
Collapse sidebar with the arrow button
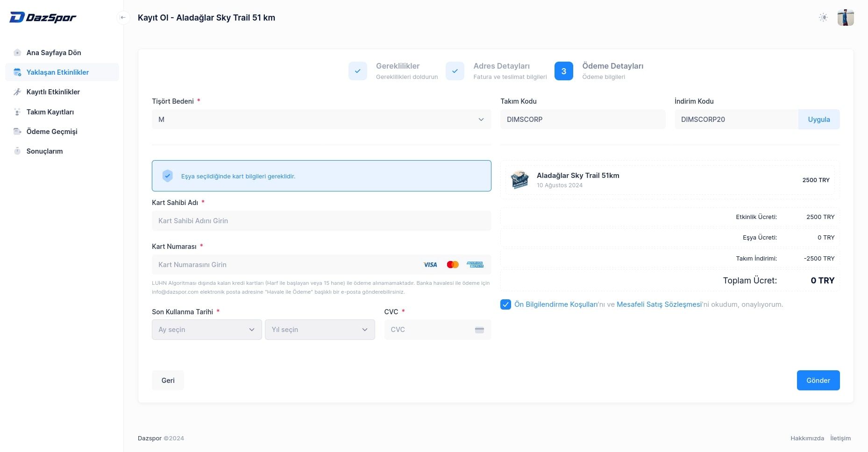123,18
